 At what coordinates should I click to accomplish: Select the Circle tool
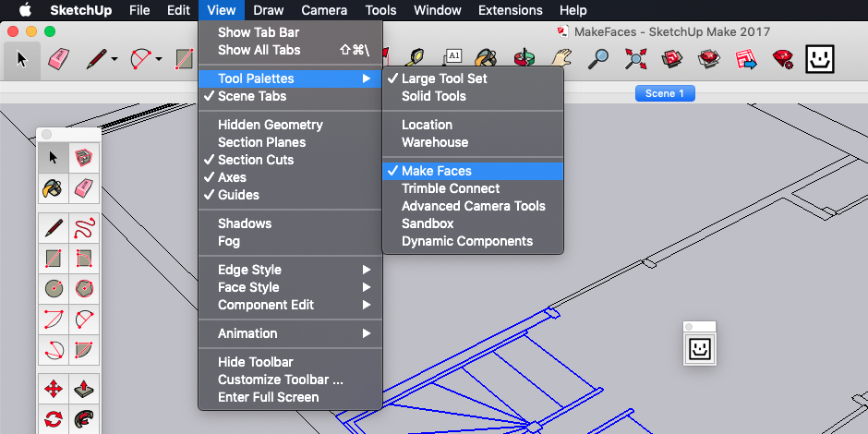[54, 288]
